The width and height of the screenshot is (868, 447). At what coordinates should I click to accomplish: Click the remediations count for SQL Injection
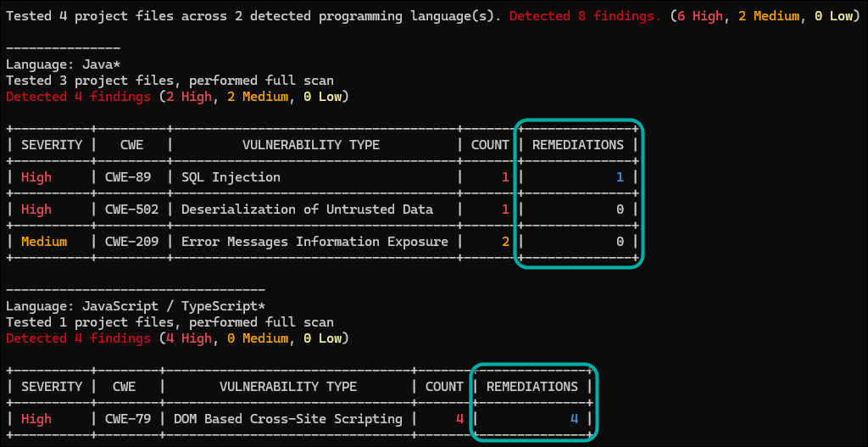point(619,177)
